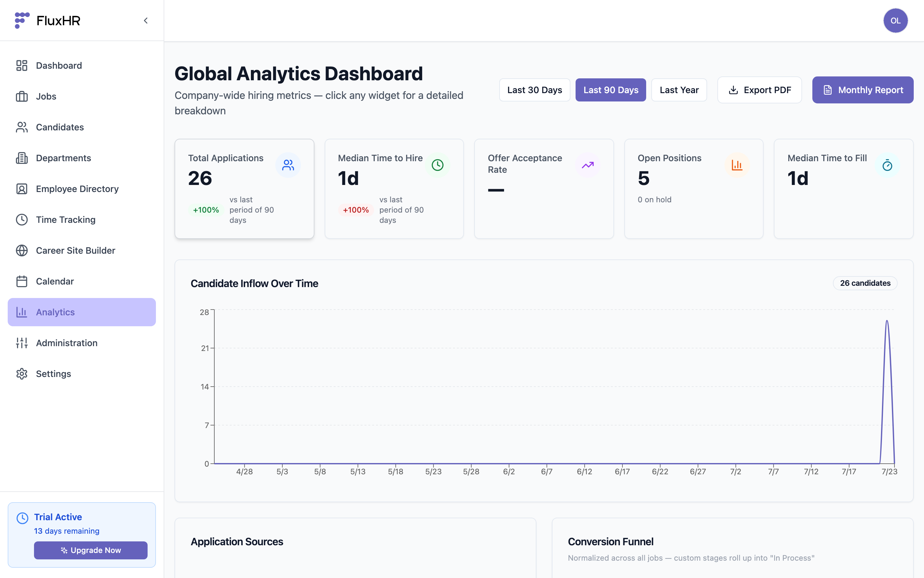This screenshot has height=578, width=924.
Task: Select the Last 30 Days range
Action: 535,90
